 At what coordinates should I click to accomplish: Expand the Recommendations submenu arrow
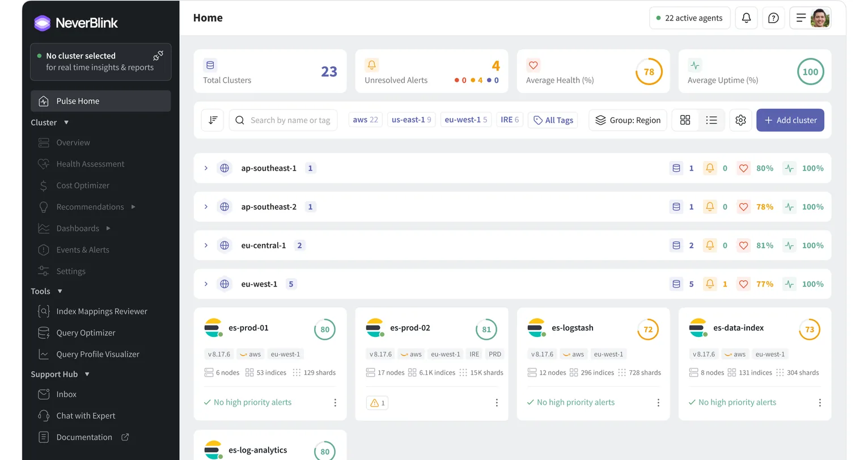(133, 207)
